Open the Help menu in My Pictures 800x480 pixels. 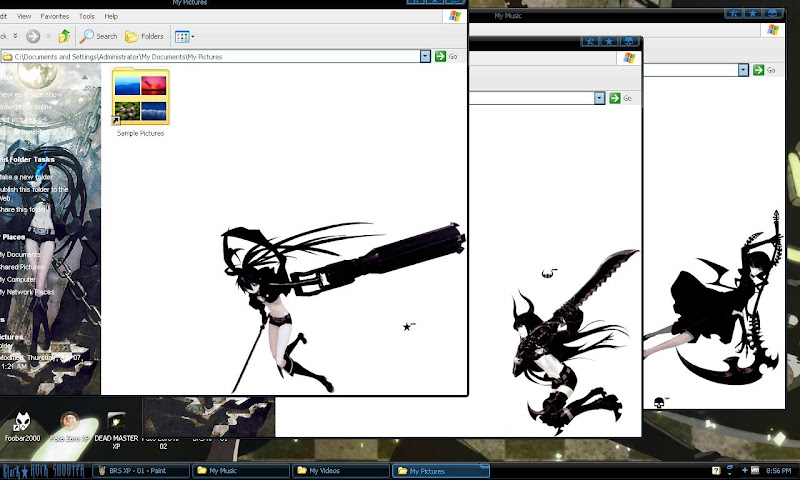(x=111, y=16)
